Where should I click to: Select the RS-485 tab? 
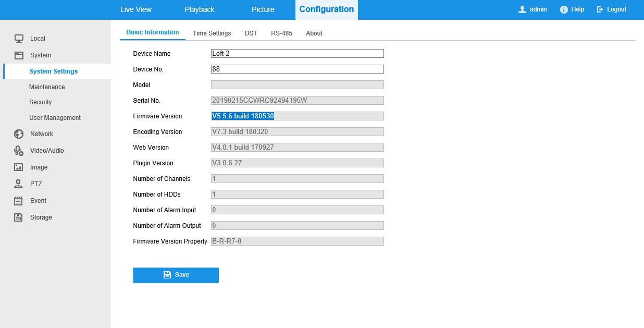(281, 33)
